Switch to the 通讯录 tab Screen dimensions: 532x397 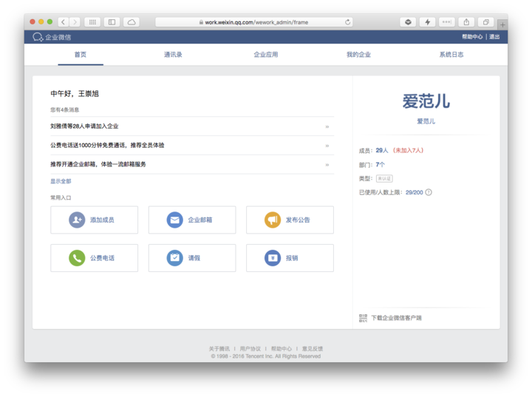[x=173, y=55]
